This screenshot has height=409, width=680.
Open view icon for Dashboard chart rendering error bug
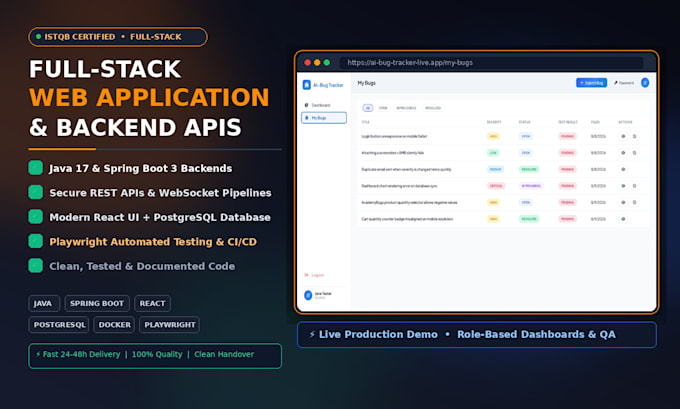pos(623,186)
